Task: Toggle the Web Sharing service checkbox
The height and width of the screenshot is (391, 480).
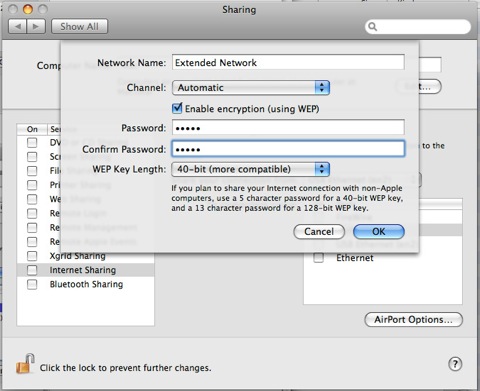Action: tap(32, 199)
